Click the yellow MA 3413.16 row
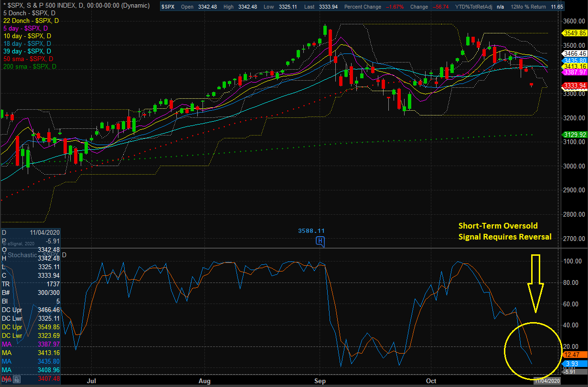The image size is (588, 387). pos(30,353)
